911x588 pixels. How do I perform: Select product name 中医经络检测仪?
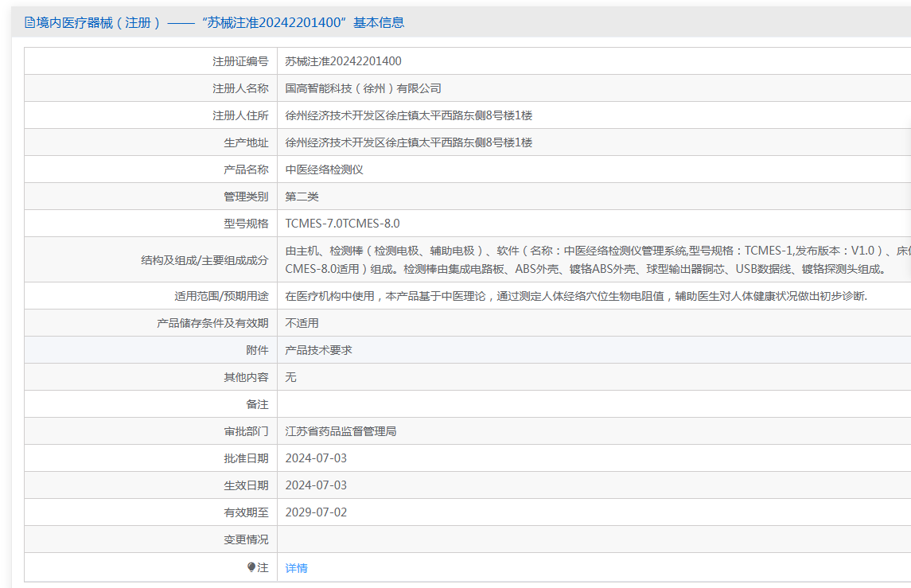click(x=324, y=169)
